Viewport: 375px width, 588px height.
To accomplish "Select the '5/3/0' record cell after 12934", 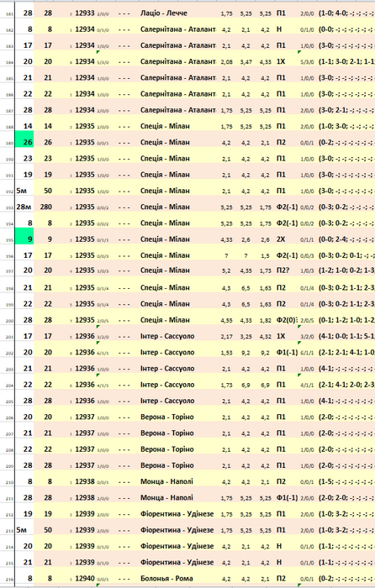I will click(103, 62).
